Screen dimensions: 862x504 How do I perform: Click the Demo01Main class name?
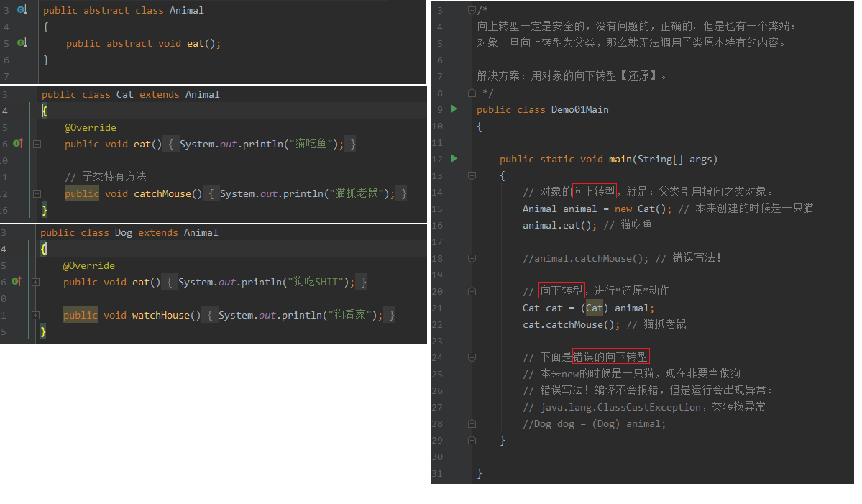[x=579, y=109]
